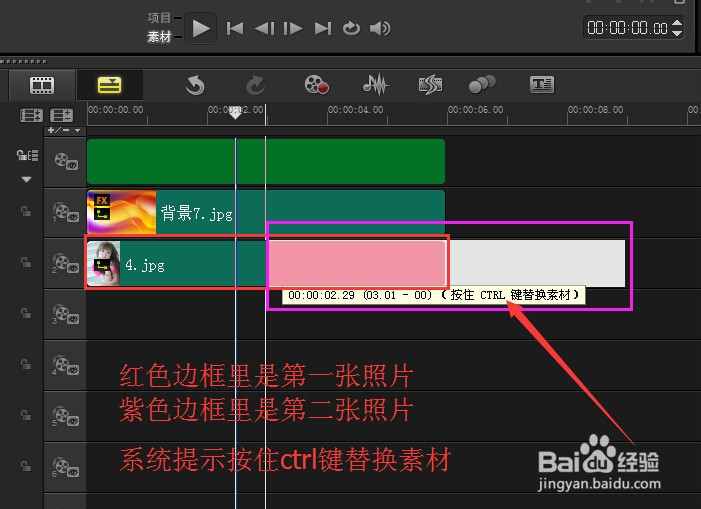Decrease timecode with the down stepper arrow

click(x=677, y=33)
